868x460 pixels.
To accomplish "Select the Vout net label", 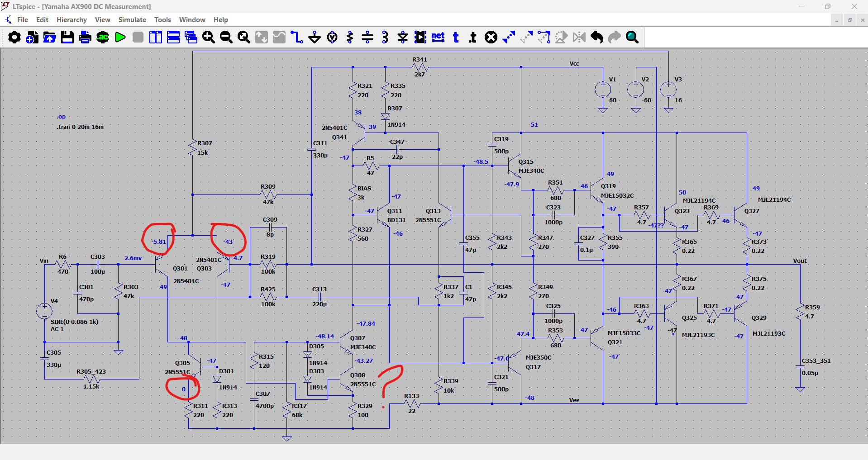I will click(x=800, y=261).
